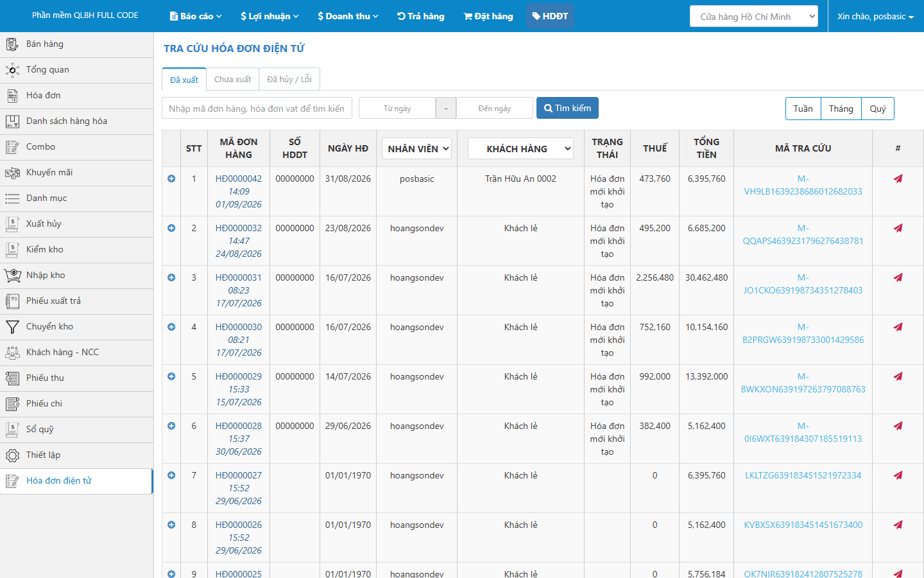Open Khuyến mãi sidebar icon
924x578 pixels.
[12, 173]
